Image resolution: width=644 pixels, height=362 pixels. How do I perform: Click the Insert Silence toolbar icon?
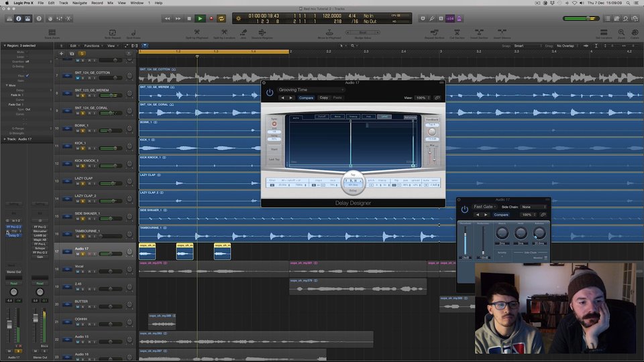pyautogui.click(x=502, y=32)
